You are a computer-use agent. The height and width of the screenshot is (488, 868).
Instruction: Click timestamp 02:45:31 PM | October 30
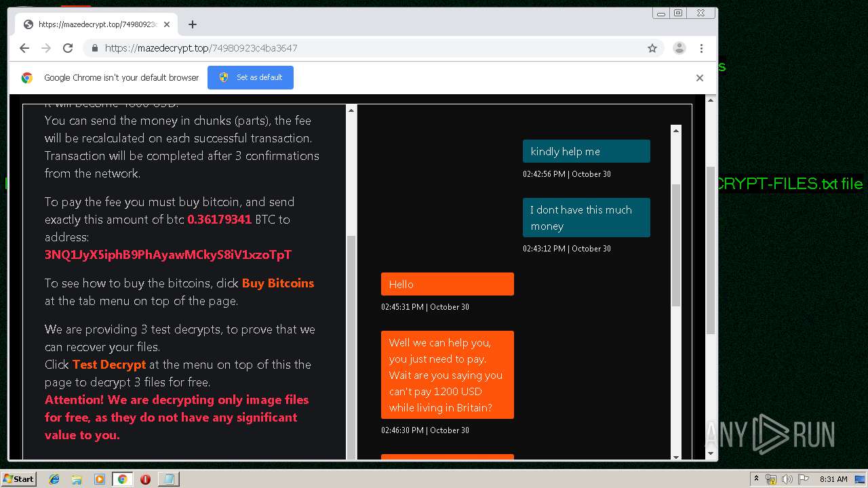[x=425, y=307]
